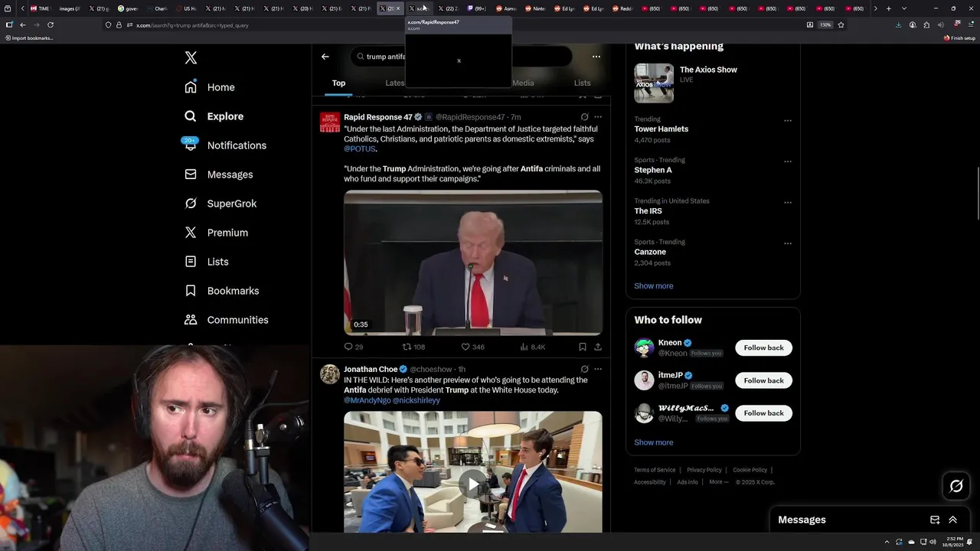Screen dimensions: 980x551
Task: Open more options for The IRS trend
Action: point(787,202)
